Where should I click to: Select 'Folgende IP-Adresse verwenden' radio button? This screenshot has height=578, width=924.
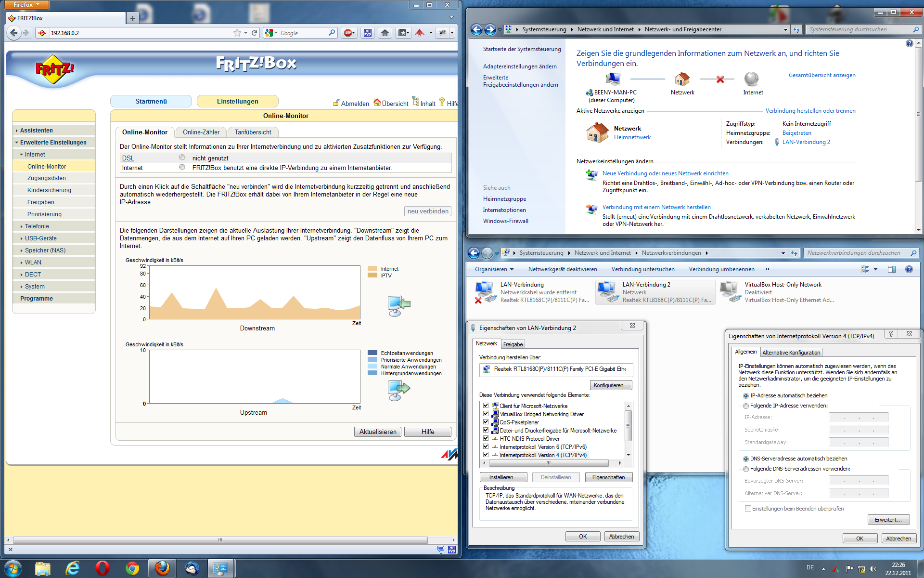pos(746,406)
